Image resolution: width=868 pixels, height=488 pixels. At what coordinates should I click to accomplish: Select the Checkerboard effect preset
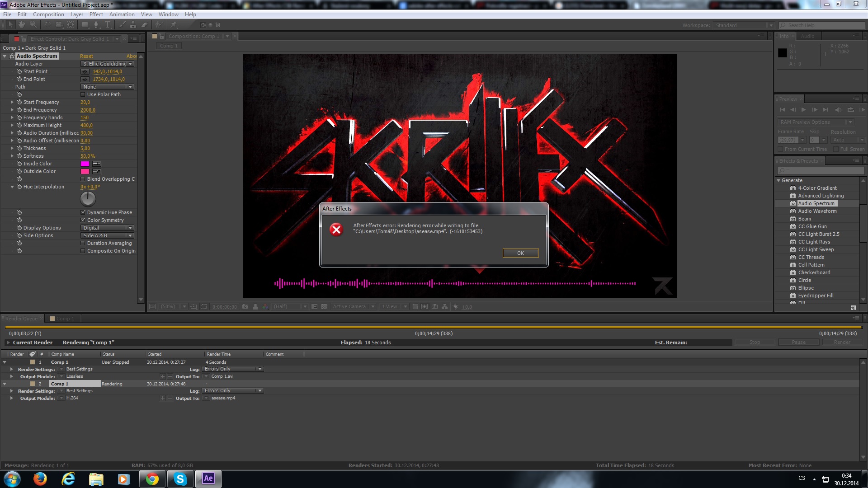tap(814, 272)
